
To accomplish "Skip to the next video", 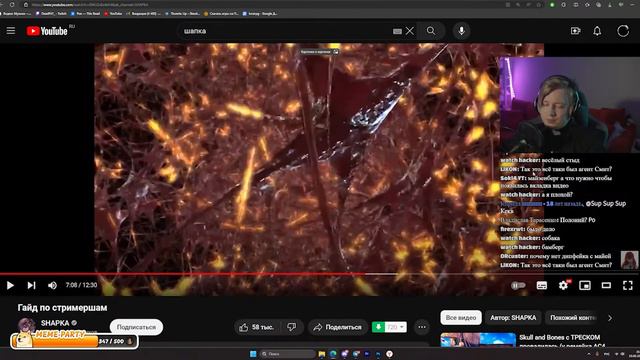I will click(31, 285).
